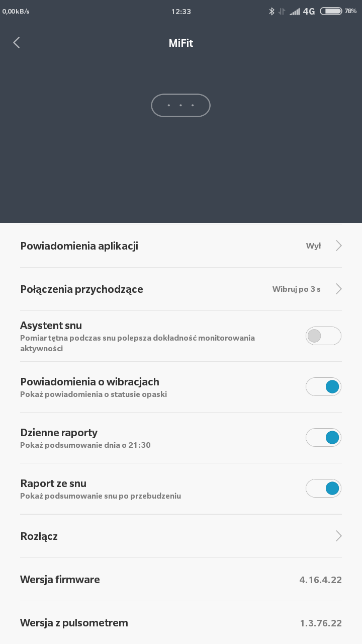This screenshot has height=644, width=362.
Task: Switch off Raport ze snu
Action: click(323, 488)
